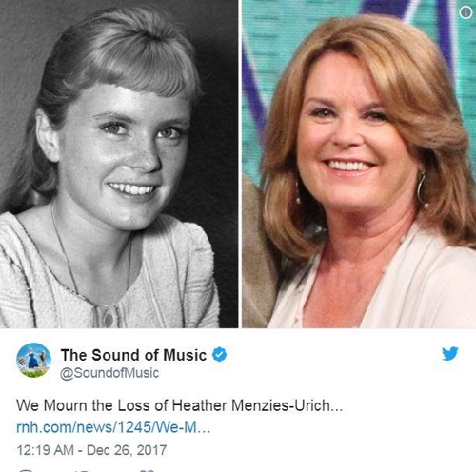Click the blue verified checkmark badge
The height and width of the screenshot is (472, 476).
click(x=219, y=354)
